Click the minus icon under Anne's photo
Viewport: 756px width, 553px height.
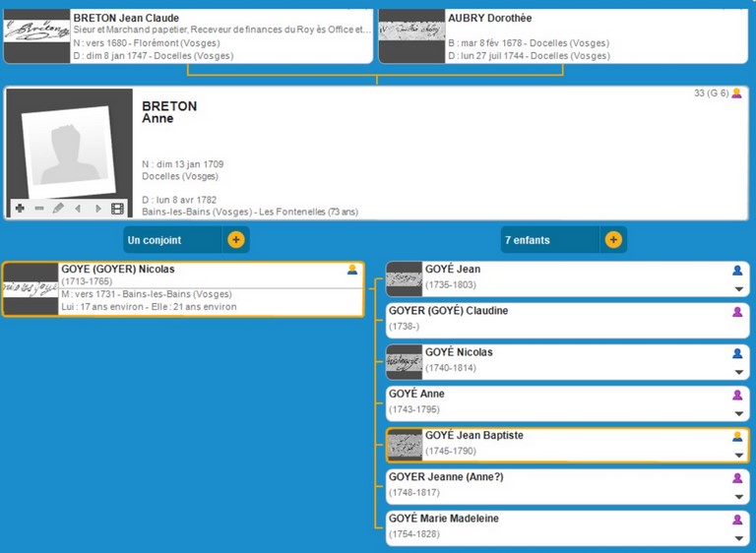[39, 209]
